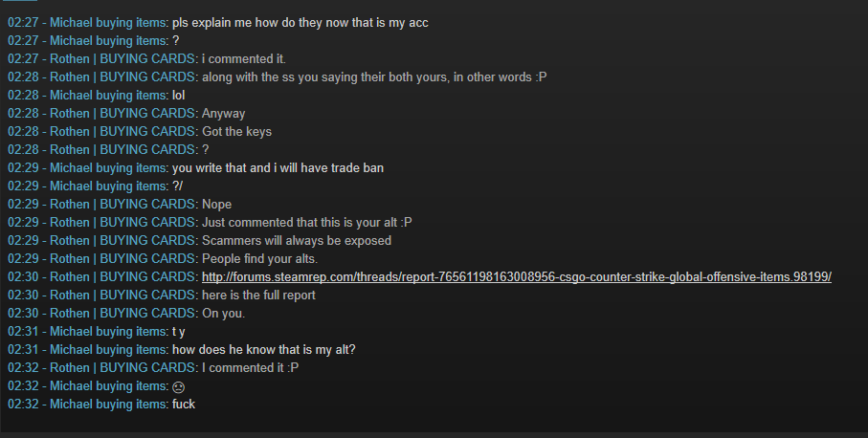Open the forums.steamrep.com report link
This screenshot has height=438, width=868.
coord(517,277)
